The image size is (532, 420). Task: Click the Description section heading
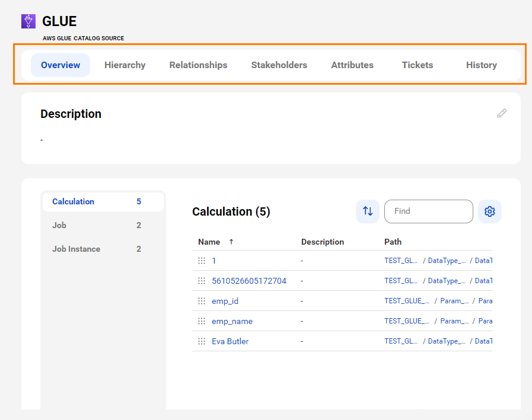click(x=71, y=114)
